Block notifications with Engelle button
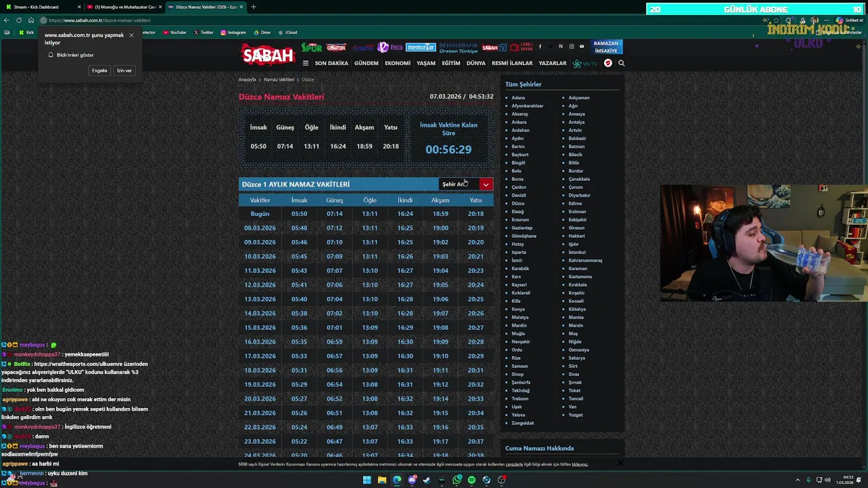Screen dimensions: 868x488 [x=100, y=70]
